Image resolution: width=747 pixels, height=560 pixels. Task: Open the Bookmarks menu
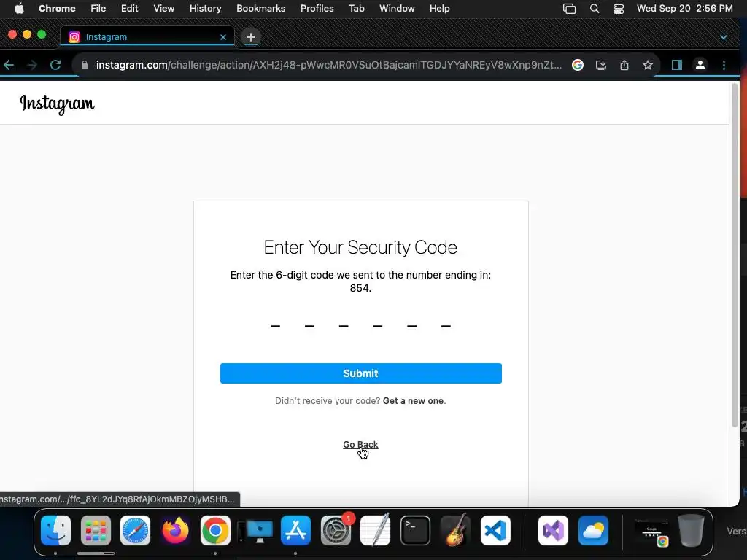pos(260,8)
